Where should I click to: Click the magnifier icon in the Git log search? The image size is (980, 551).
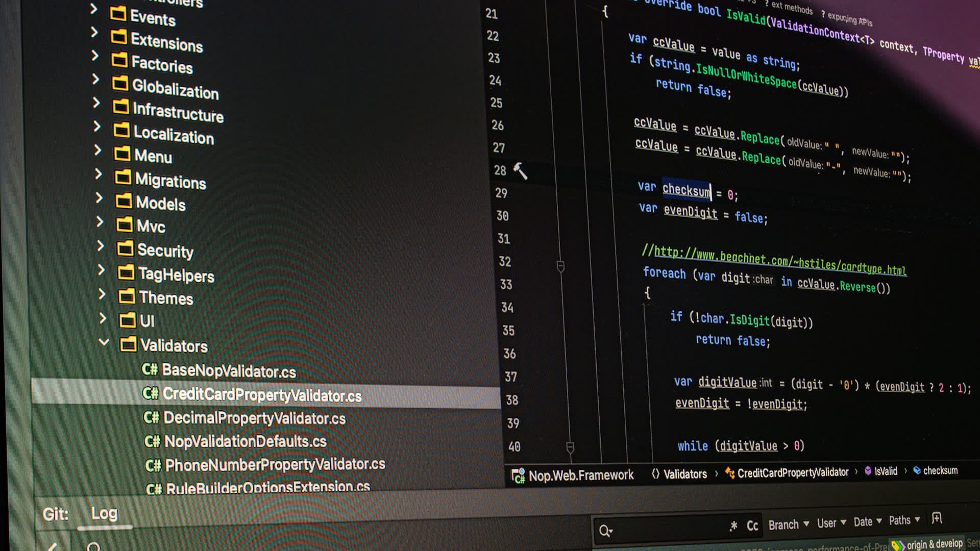tap(605, 530)
